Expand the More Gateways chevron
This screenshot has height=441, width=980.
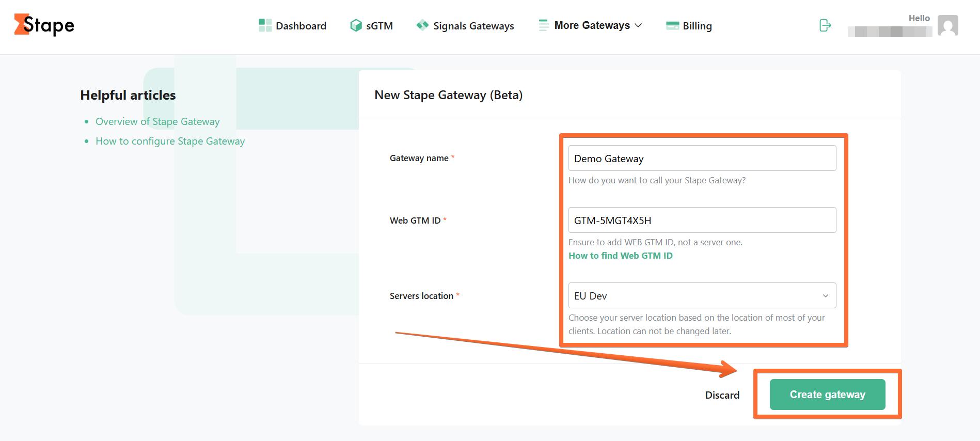[638, 25]
